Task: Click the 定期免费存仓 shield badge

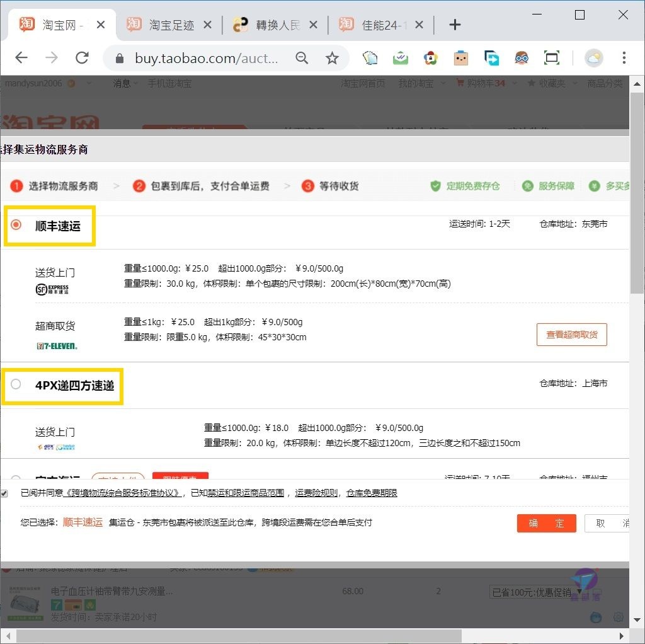Action: coord(465,186)
